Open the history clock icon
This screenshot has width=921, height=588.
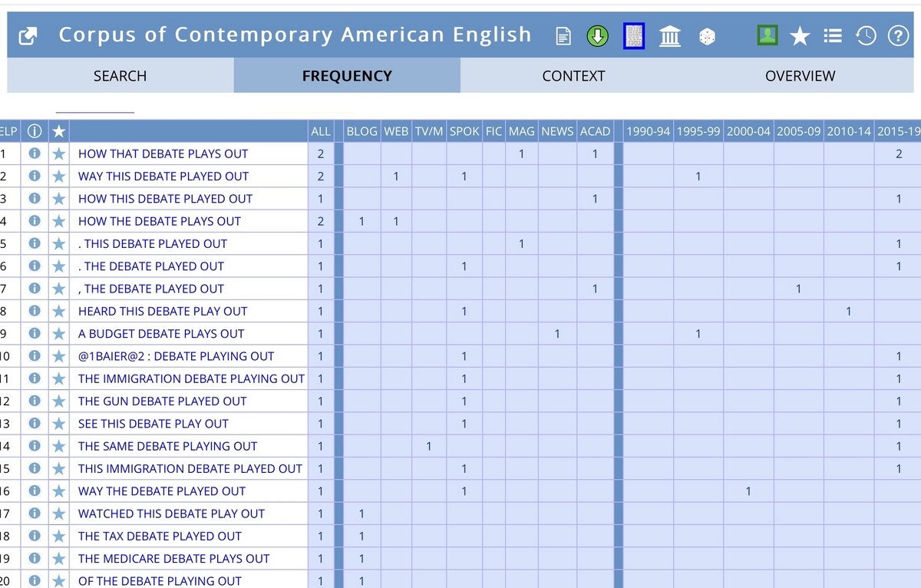866,35
